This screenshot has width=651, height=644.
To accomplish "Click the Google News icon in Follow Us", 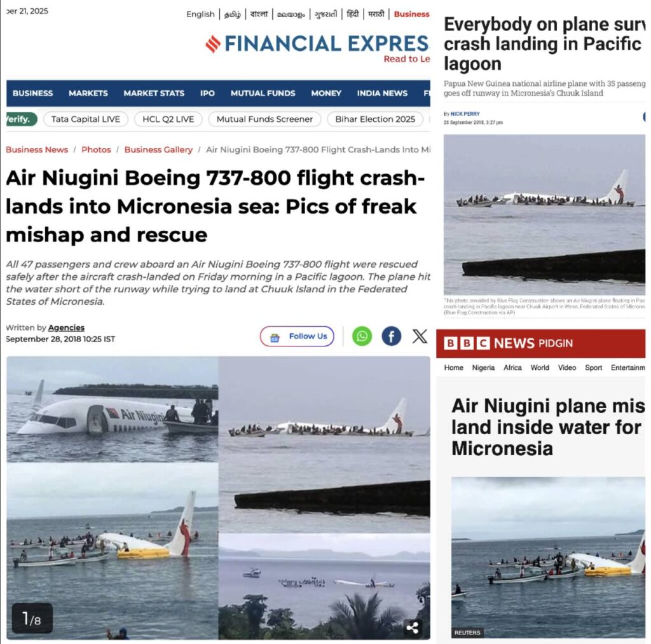I will 275,337.
